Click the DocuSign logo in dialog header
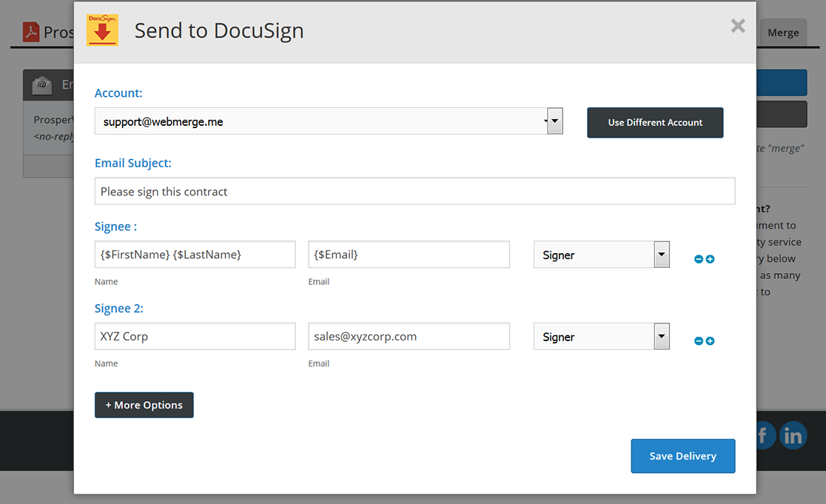 click(102, 30)
